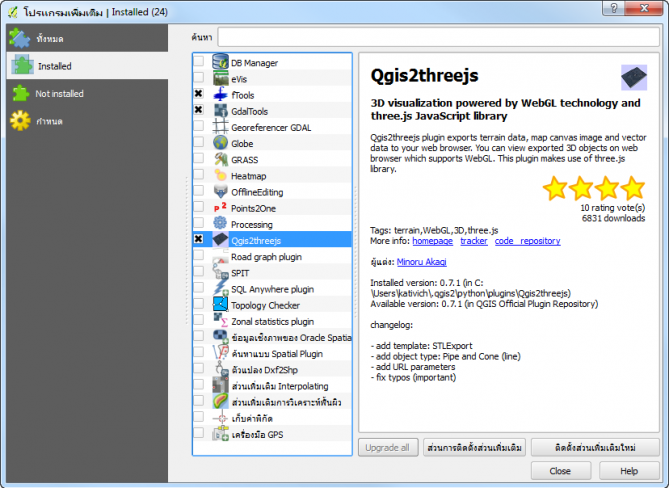669x488 pixels.
Task: Click the Processing gear icon
Action: click(x=220, y=224)
